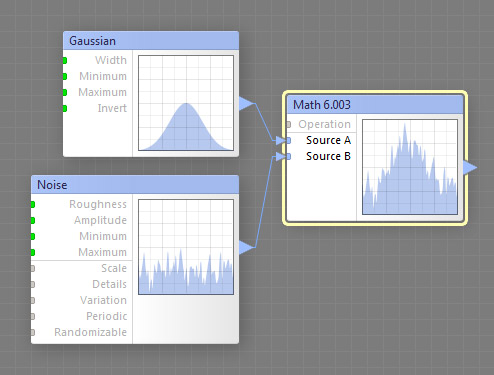The image size is (494, 375).
Task: Click the Operation parameter in Math node
Action: pyautogui.click(x=324, y=124)
